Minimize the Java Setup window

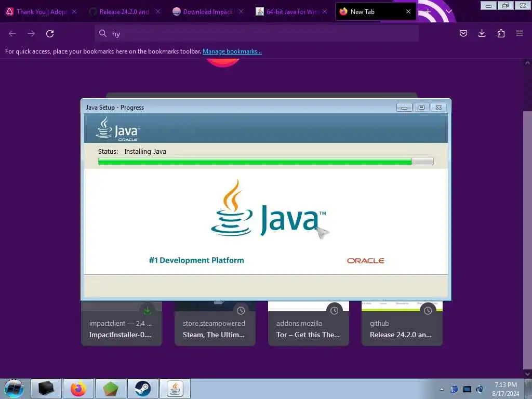404,108
